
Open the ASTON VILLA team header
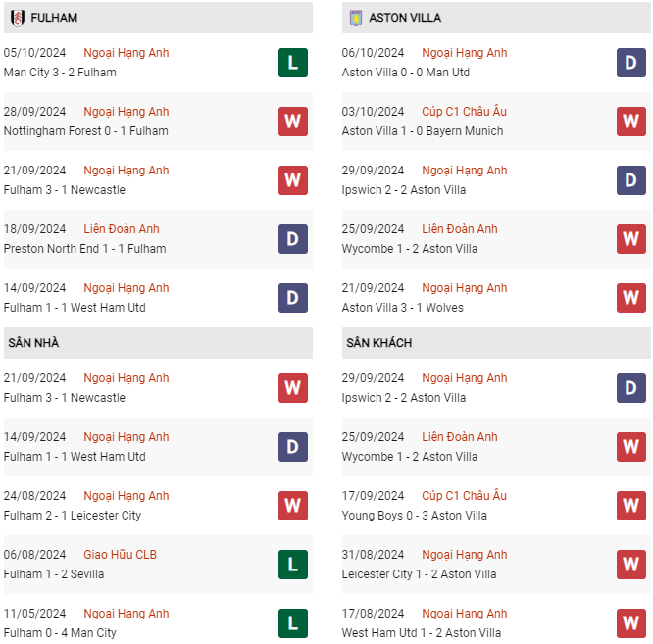405,18
